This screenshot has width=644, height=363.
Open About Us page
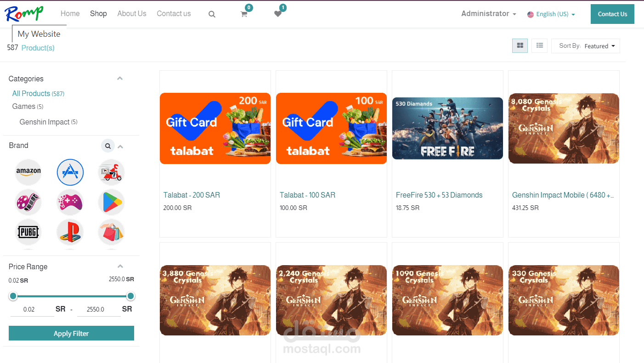pyautogui.click(x=132, y=14)
